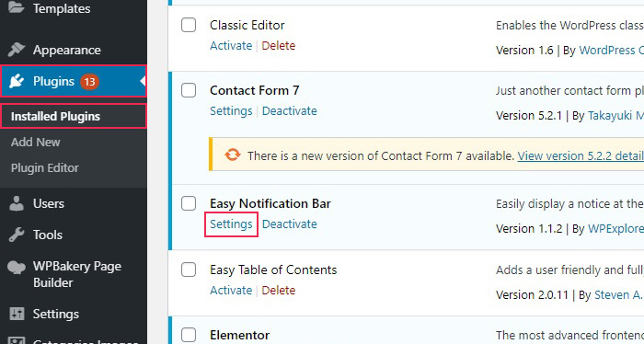Select the Contact Form 7 checkbox
The height and width of the screenshot is (344, 644).
(189, 90)
